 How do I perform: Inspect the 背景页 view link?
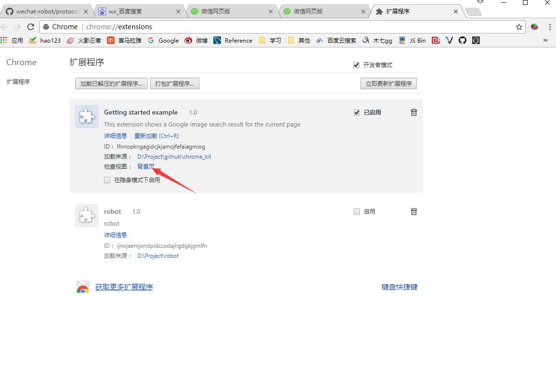146,166
